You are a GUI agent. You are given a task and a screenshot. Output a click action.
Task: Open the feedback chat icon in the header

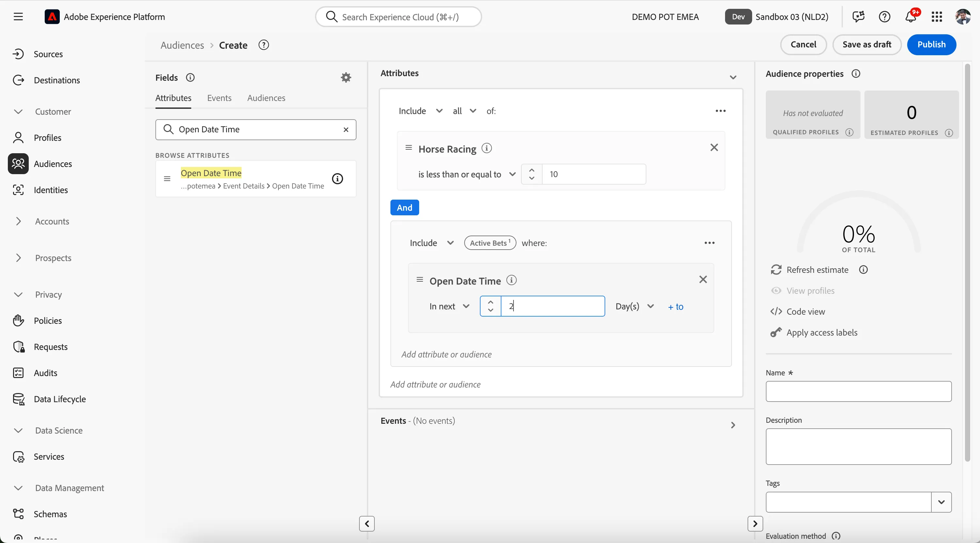(858, 17)
